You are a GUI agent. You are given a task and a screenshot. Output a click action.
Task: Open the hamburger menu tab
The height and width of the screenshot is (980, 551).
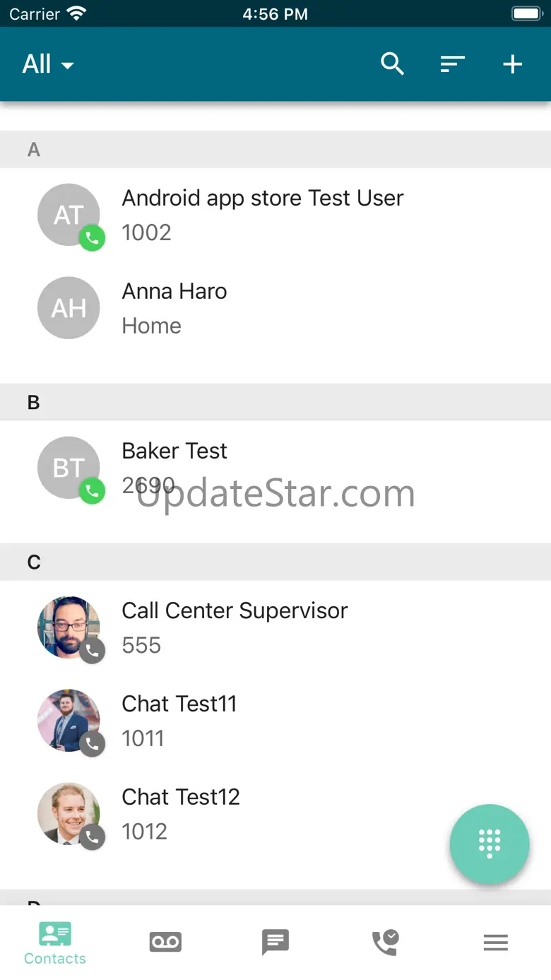496,942
